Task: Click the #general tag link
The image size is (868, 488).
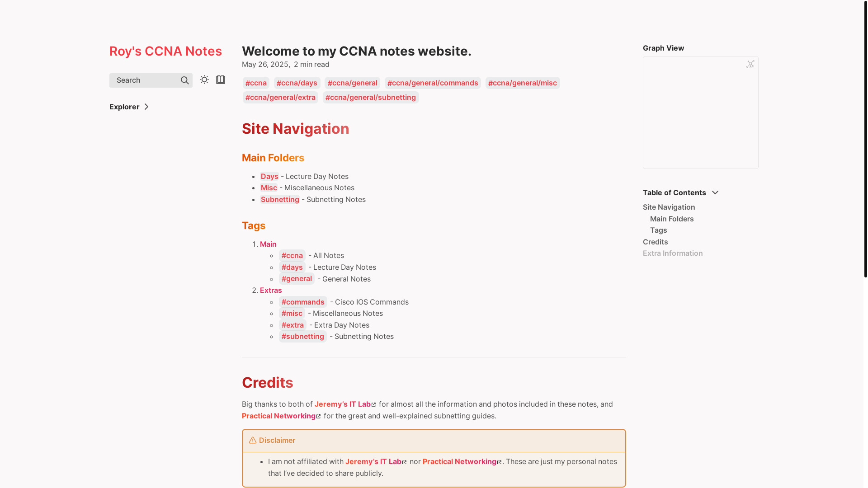Action: click(x=297, y=278)
